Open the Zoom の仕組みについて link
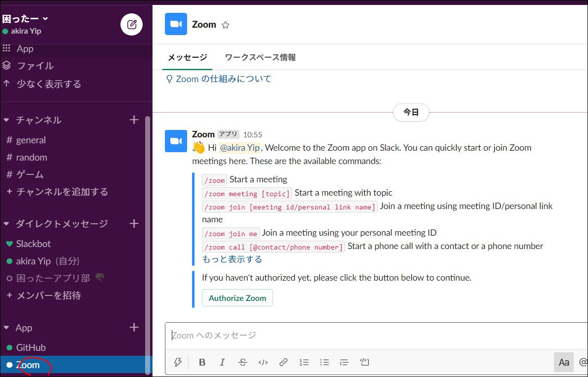Screen dimensions: 588x377 [x=224, y=79]
